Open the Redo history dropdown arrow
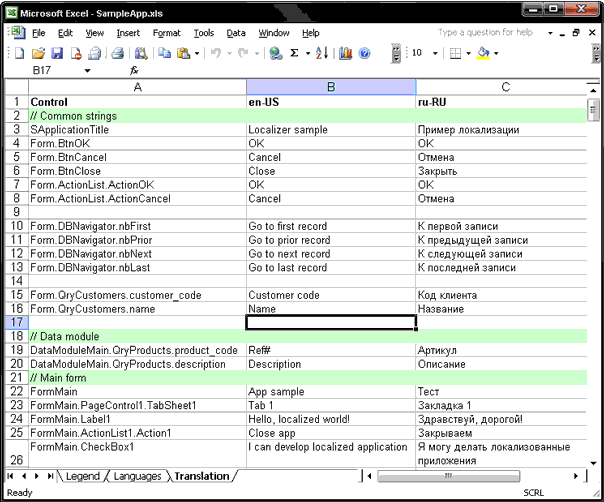The width and height of the screenshot is (604, 502). click(x=257, y=53)
